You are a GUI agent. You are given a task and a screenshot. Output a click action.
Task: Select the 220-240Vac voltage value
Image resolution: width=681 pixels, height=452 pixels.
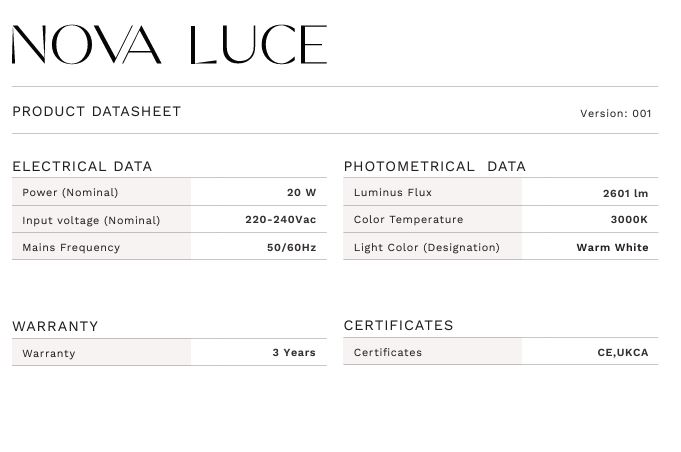pos(280,219)
